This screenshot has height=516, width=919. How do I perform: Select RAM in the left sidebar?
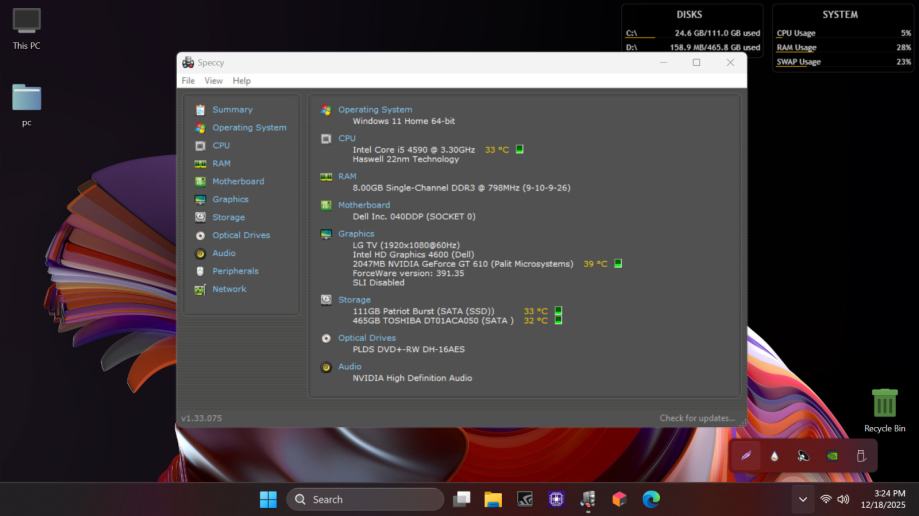(x=221, y=164)
